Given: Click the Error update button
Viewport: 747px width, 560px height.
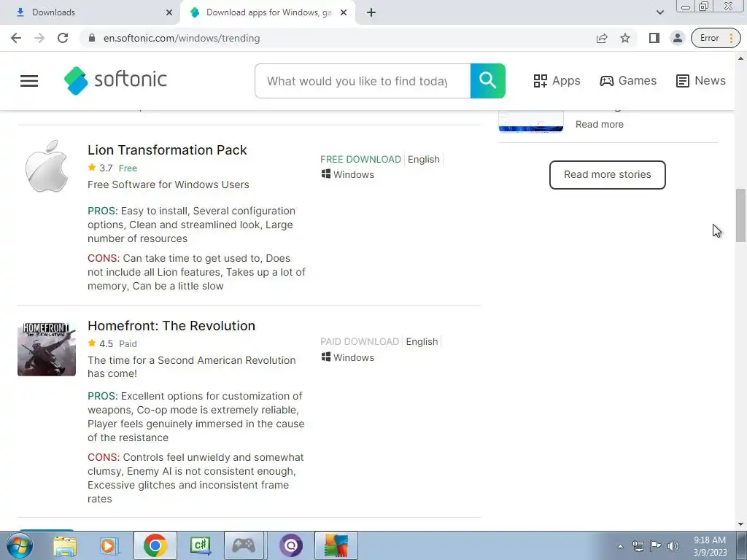Looking at the screenshot, I should [x=715, y=38].
